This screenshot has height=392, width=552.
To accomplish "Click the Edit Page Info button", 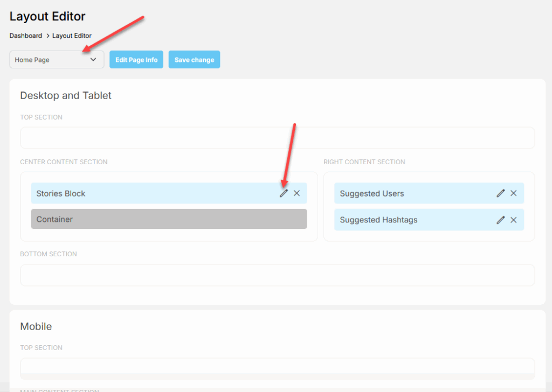I will pyautogui.click(x=136, y=60).
